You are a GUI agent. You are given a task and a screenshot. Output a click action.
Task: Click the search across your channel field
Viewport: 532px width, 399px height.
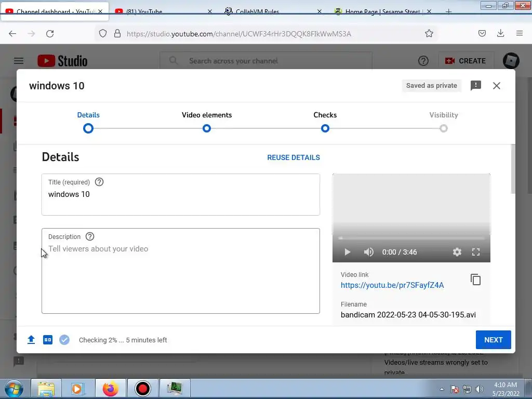point(266,61)
